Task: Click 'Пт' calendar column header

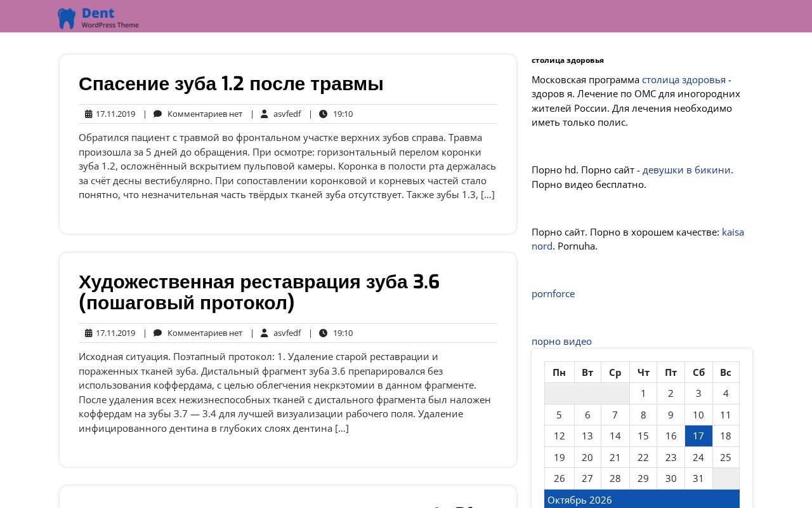Action: [x=671, y=373]
